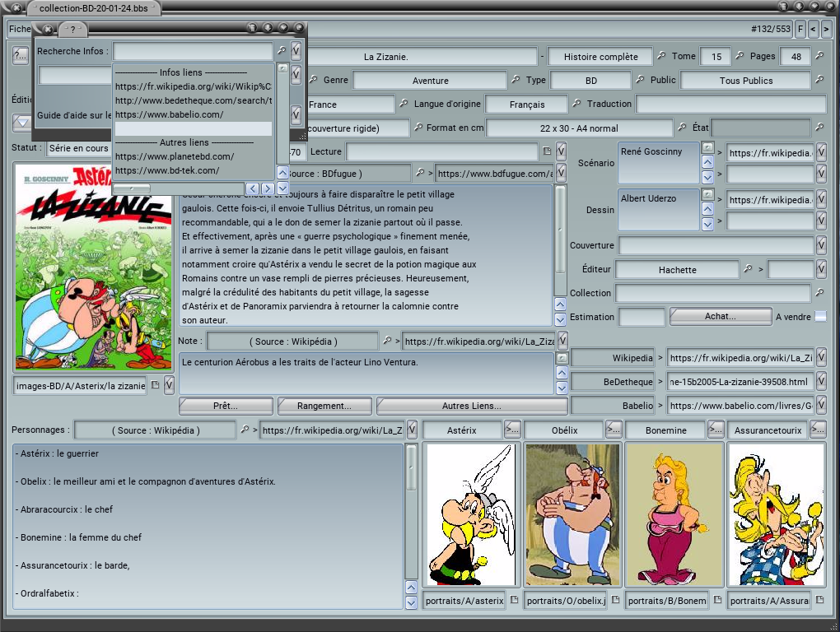Viewport: 840px width, 632px height.
Task: Click the magnifier right after the Tous Publics field
Action: pos(819,80)
